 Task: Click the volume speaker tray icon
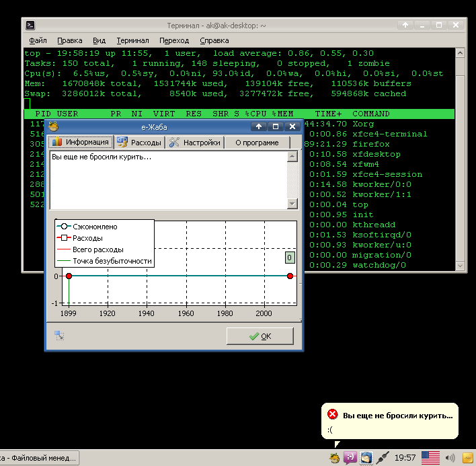tap(451, 457)
